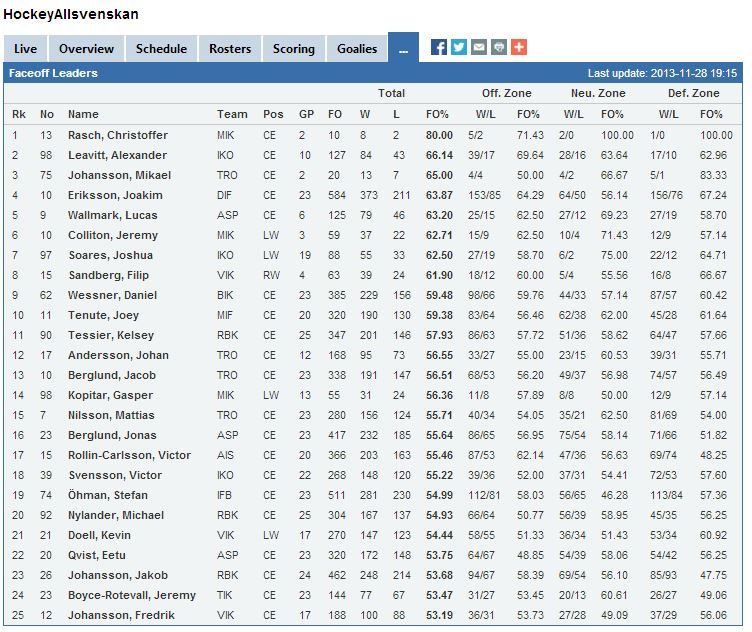Expand the '...' more tab
Viewport: 752px width, 632px height.
(x=403, y=49)
